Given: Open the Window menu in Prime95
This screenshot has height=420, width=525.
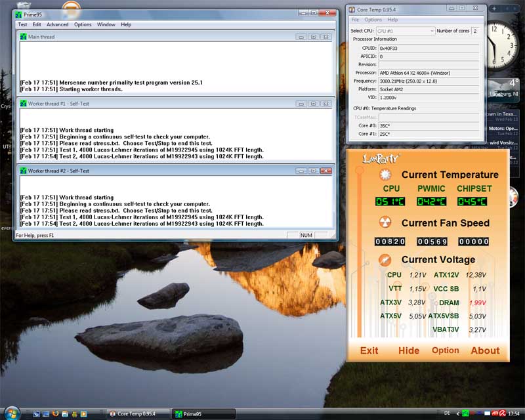Looking at the screenshot, I should 106,24.
